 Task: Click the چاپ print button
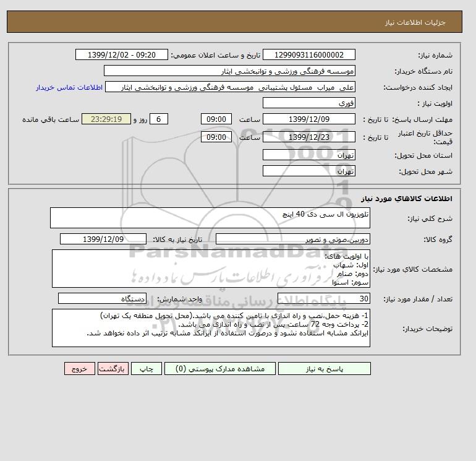(x=147, y=368)
